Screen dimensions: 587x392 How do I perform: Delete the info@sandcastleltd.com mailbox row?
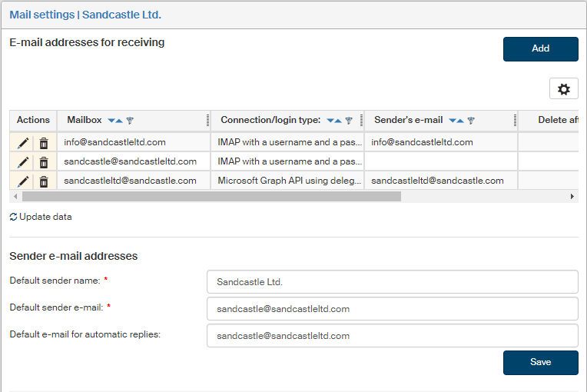44,142
